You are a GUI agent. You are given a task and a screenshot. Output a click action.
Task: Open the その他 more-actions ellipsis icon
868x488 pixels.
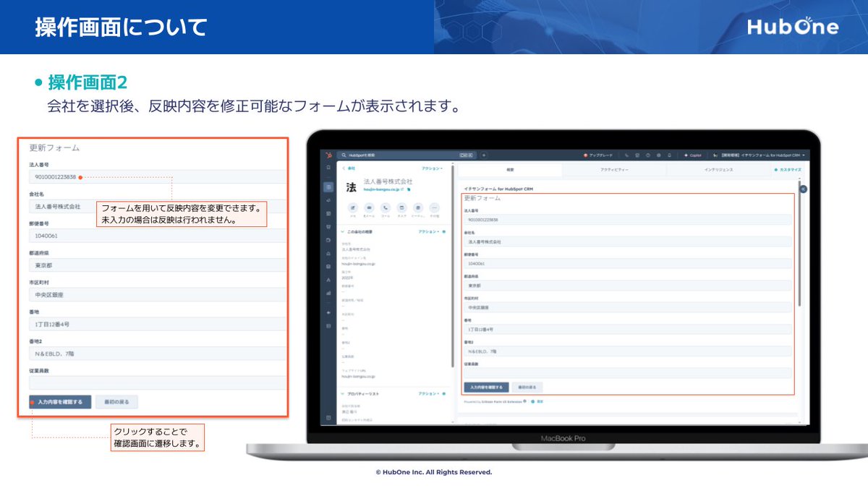pos(434,207)
